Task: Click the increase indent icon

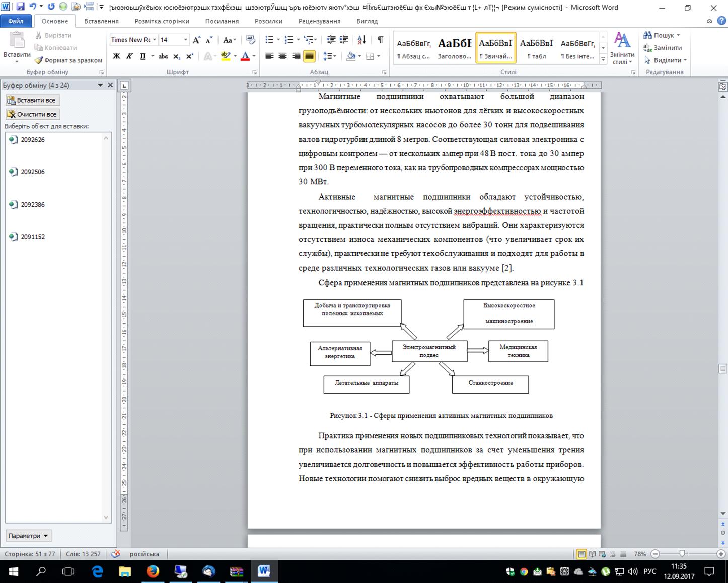Action: (x=344, y=40)
